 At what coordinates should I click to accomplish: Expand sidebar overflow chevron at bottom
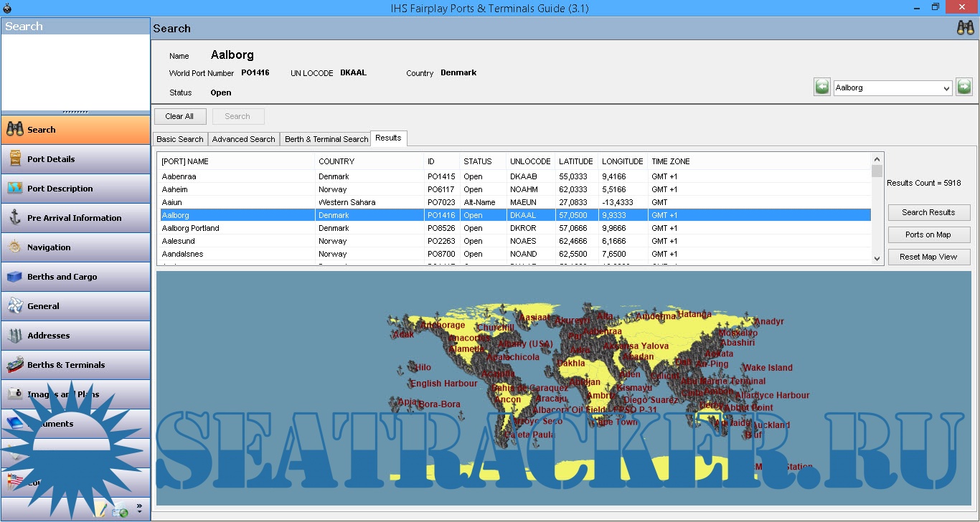pyautogui.click(x=139, y=508)
